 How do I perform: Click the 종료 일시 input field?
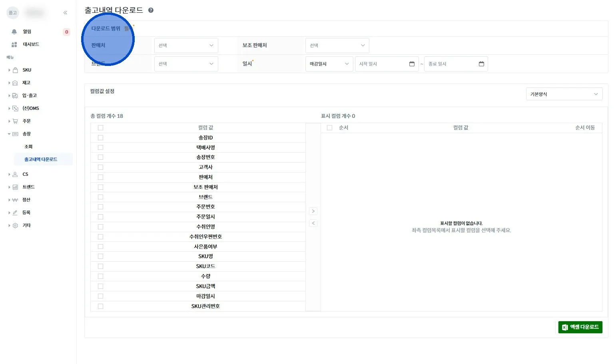tap(456, 64)
